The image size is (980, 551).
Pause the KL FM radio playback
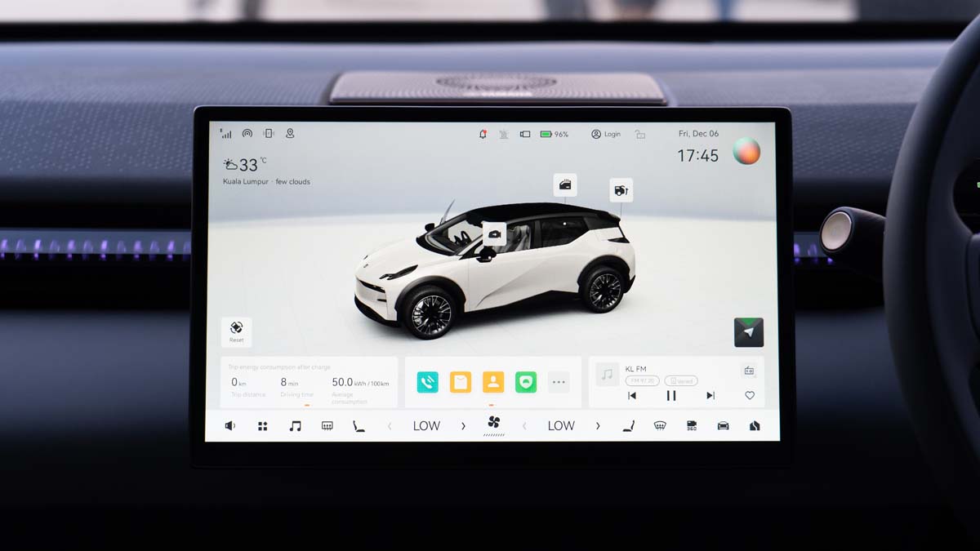[x=671, y=395]
